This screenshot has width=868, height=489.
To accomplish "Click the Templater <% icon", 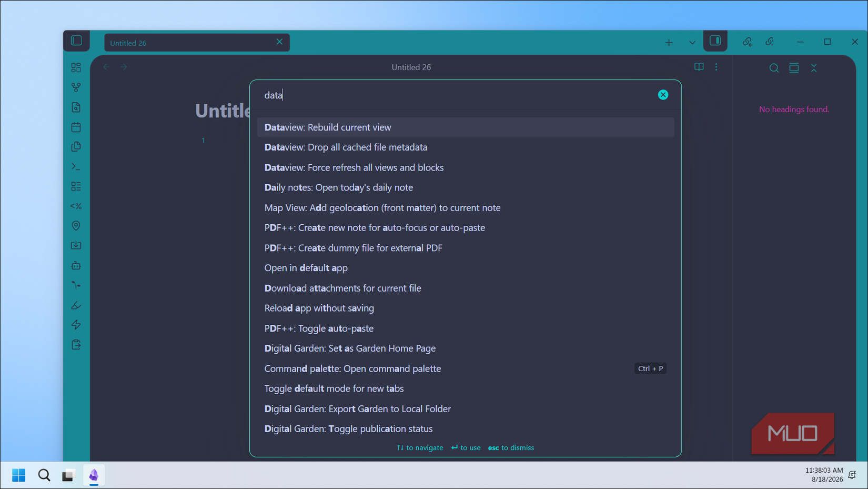I will click(76, 206).
